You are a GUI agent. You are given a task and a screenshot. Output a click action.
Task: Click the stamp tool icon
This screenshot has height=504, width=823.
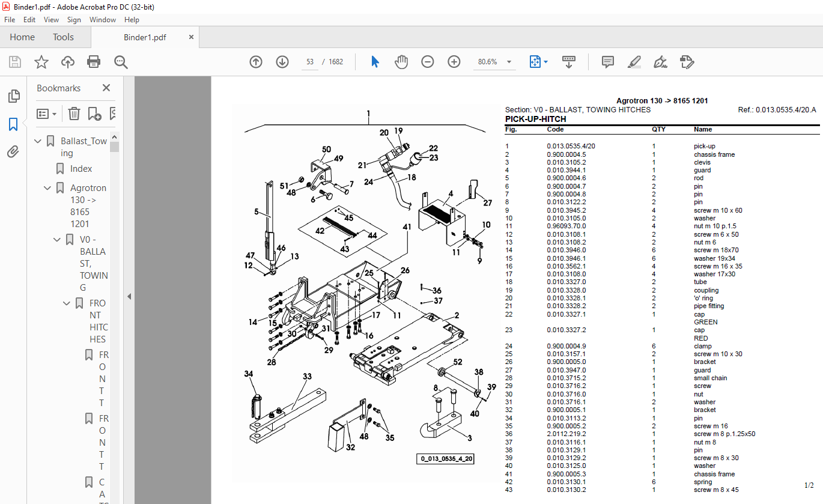pyautogui.click(x=687, y=62)
